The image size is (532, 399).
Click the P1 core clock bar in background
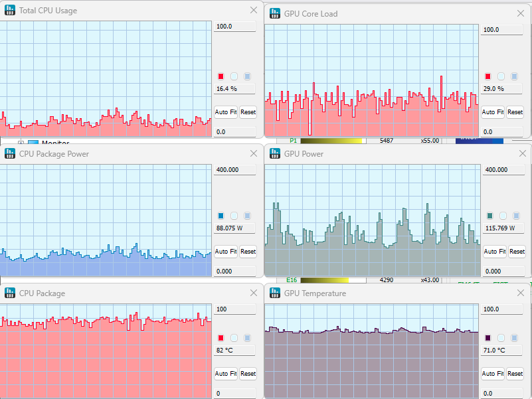[x=333, y=141]
